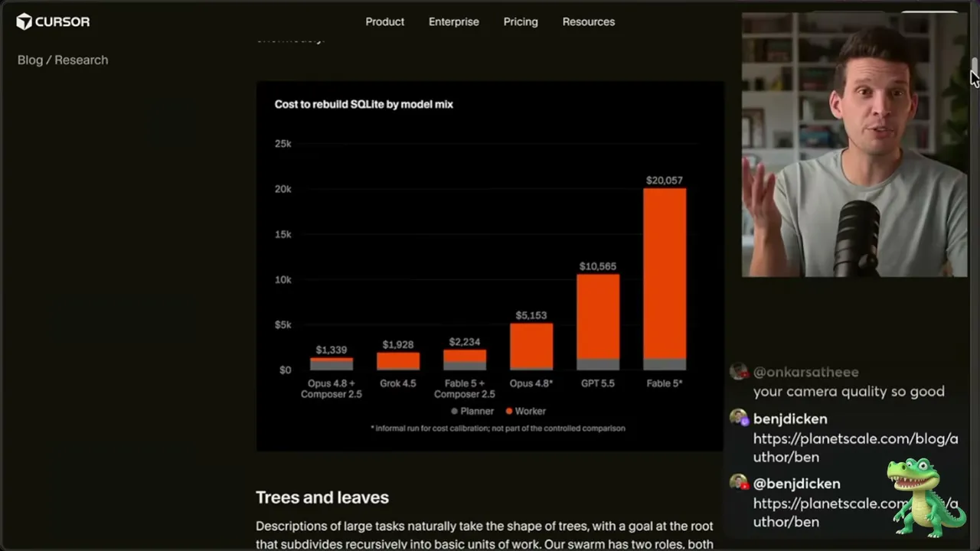
Task: Click the $1,928 value label
Action: (x=398, y=345)
